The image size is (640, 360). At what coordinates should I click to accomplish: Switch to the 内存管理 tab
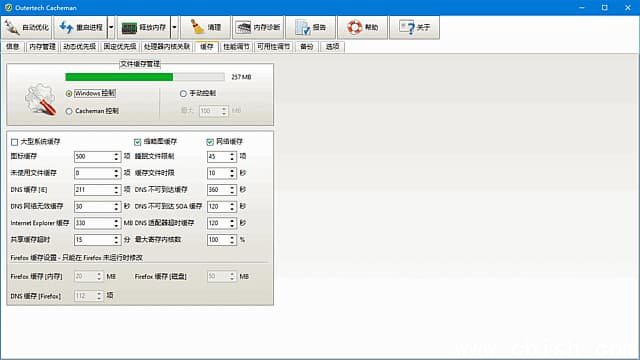(x=42, y=47)
